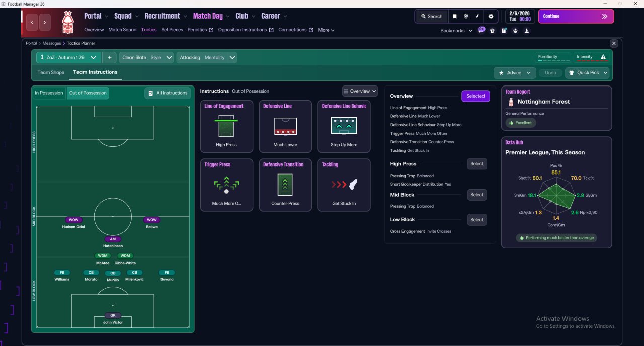Click the exclamation report icon in bookmarks row
This screenshot has width=644, height=346.
[504, 30]
